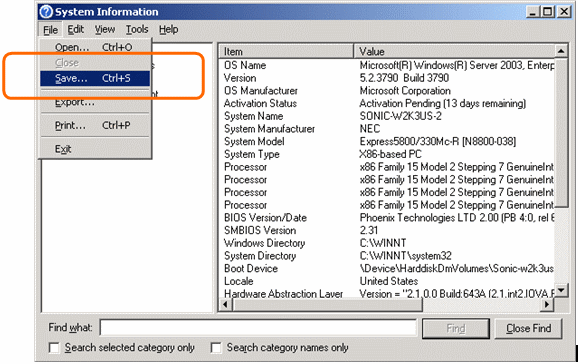Click the value Microsoft Corporation
Screen dimensions: 578x364
point(405,91)
